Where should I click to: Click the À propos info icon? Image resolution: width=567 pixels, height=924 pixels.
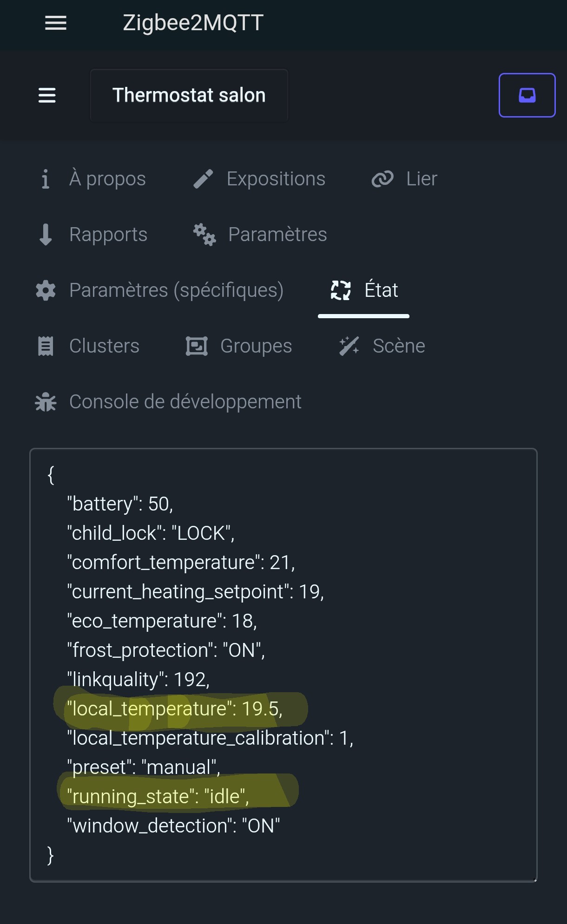[45, 179]
